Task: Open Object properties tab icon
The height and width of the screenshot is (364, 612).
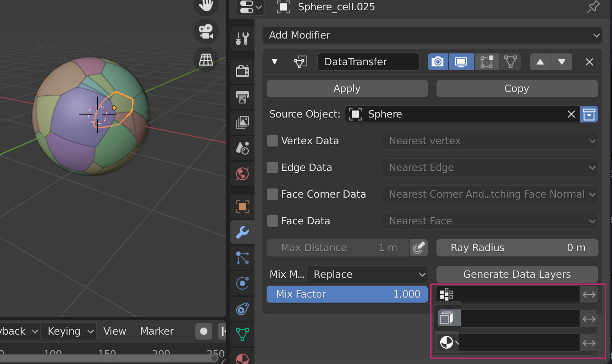Action: pyautogui.click(x=242, y=206)
